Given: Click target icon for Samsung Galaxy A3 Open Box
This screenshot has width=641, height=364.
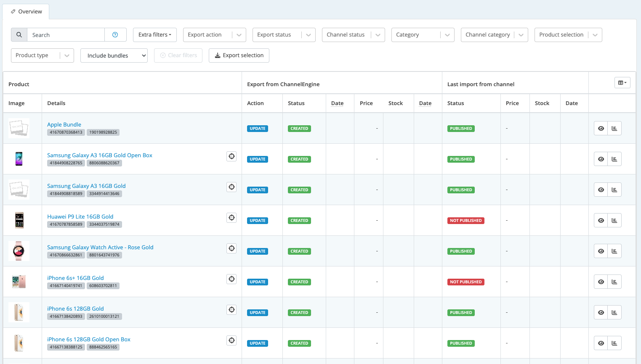Looking at the screenshot, I should (231, 156).
